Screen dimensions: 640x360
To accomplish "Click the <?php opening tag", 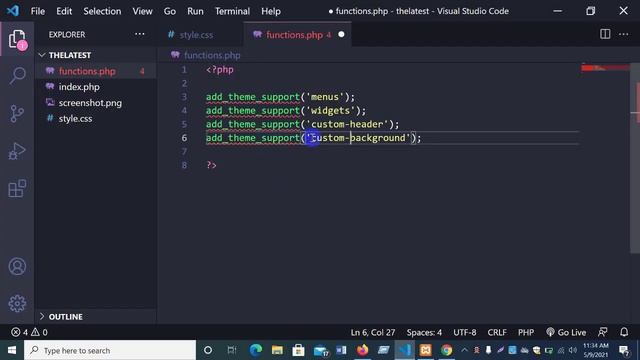I will coord(220,70).
